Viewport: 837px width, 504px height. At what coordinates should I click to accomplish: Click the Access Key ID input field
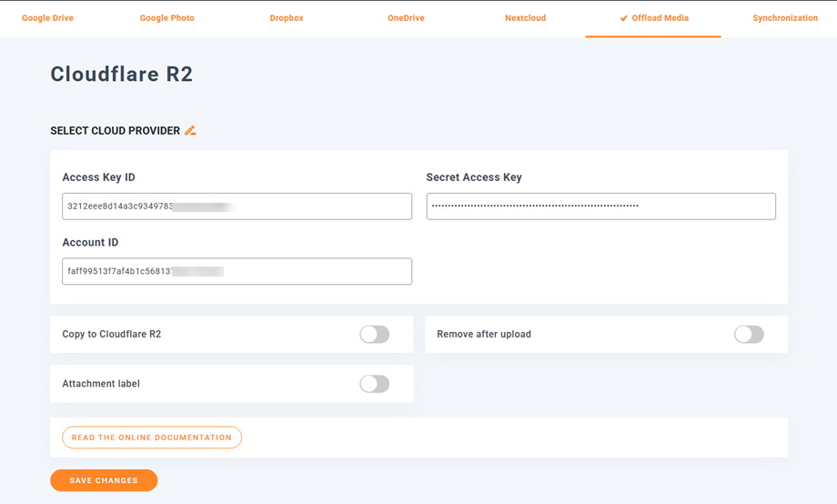point(237,207)
